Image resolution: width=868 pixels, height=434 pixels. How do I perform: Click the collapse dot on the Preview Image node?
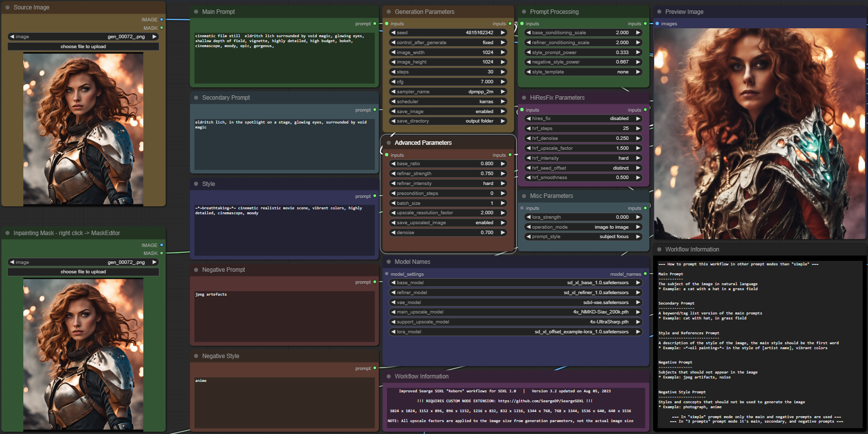[659, 12]
